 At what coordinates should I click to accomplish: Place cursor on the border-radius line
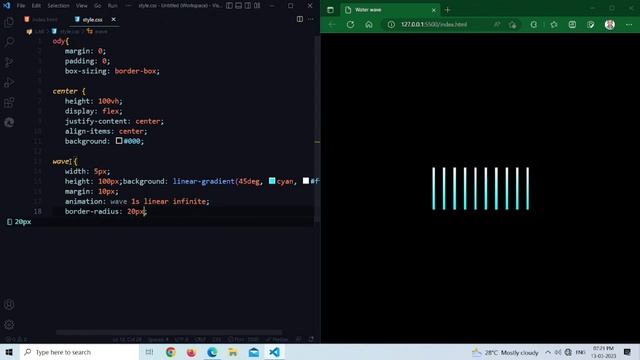tap(105, 211)
